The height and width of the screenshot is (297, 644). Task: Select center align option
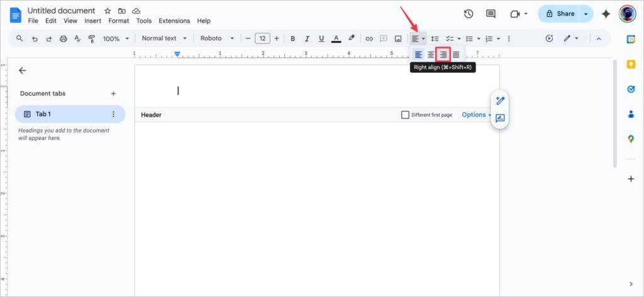(431, 54)
